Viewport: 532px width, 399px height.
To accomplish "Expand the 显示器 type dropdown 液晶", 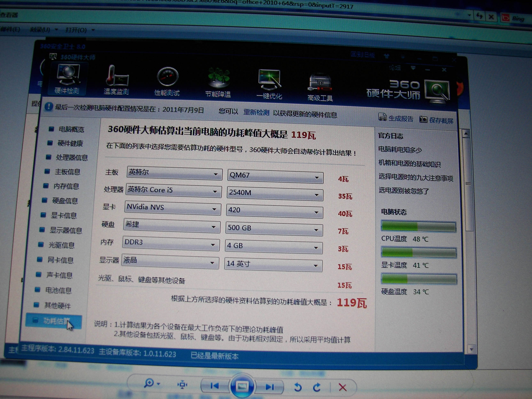I will pos(170,261).
